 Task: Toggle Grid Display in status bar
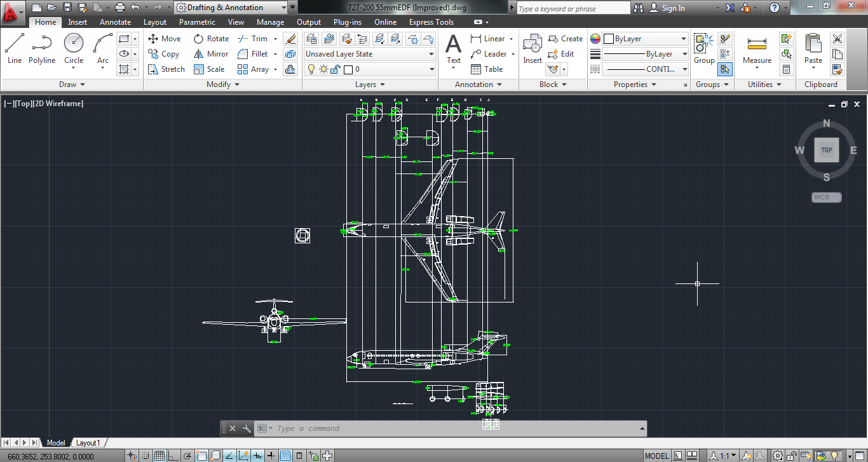click(159, 456)
